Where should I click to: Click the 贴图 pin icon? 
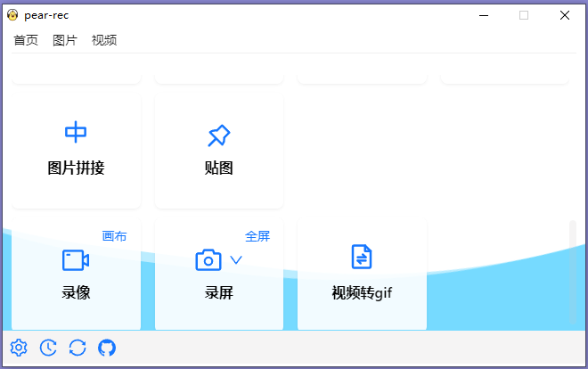tap(219, 135)
